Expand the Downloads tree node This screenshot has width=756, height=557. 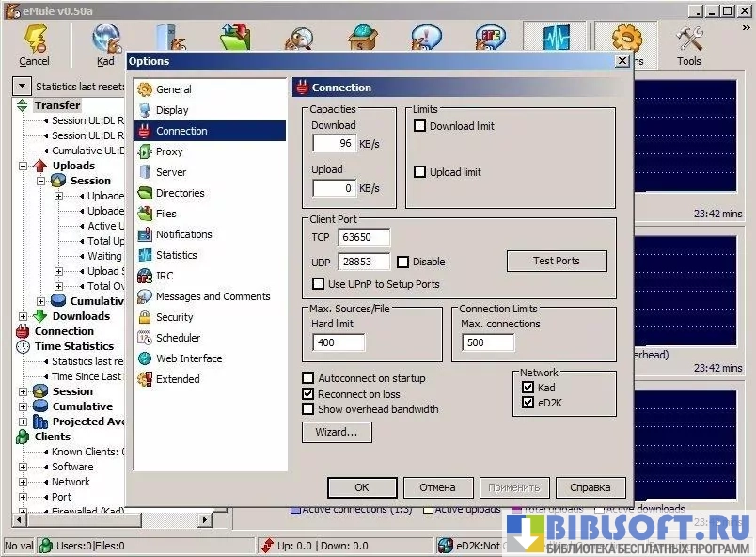(x=24, y=316)
